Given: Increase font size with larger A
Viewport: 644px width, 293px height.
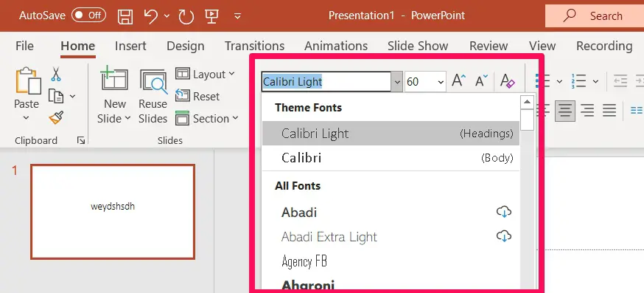Looking at the screenshot, I should click(459, 80).
